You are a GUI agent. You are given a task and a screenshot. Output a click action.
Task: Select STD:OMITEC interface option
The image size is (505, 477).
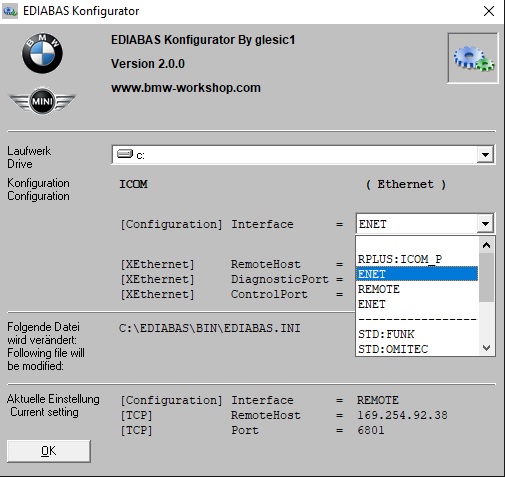tap(417, 349)
